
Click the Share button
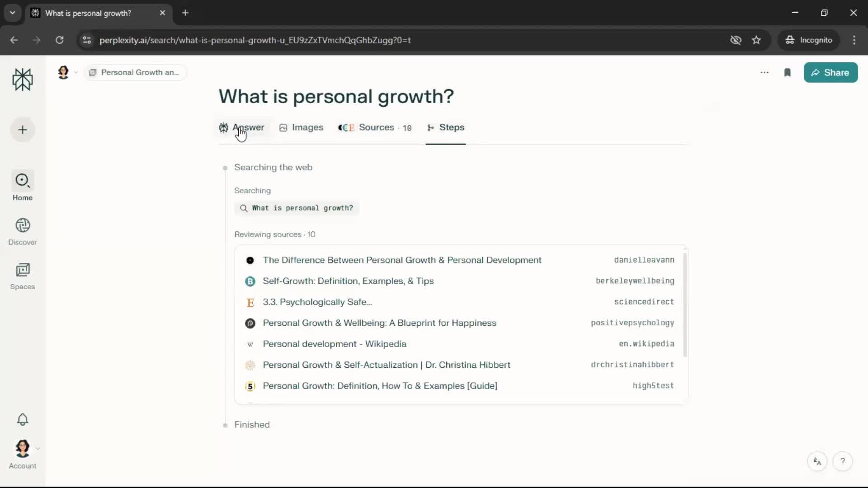click(x=830, y=73)
